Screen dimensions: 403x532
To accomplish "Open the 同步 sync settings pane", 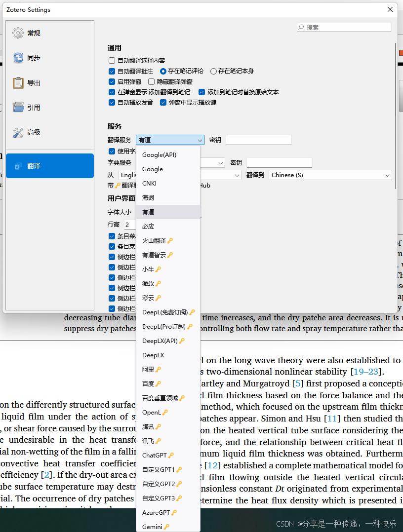I will point(49,58).
